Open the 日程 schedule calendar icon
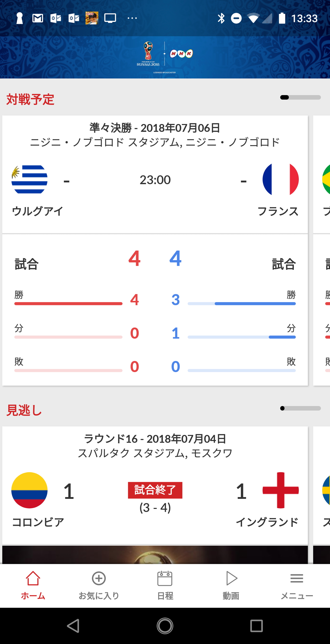 click(x=165, y=578)
